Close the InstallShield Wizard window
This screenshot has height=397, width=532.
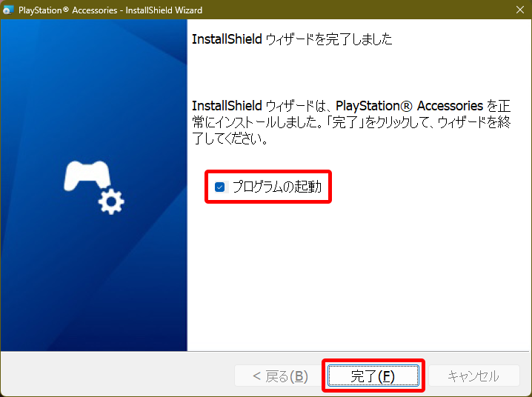[x=520, y=10]
